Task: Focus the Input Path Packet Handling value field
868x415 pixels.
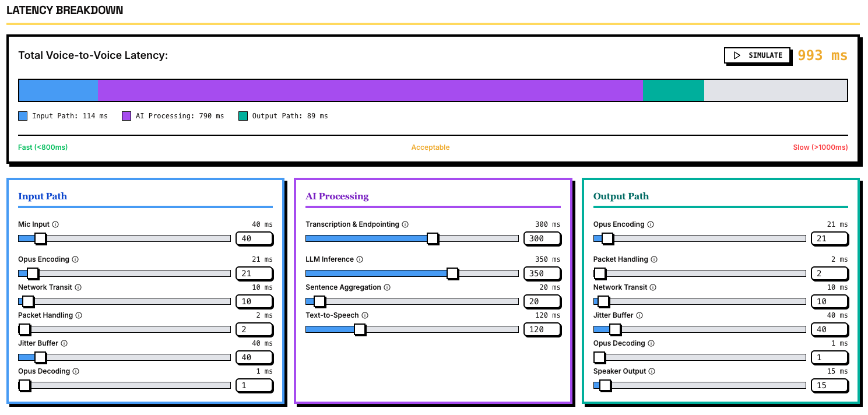Action: tap(254, 329)
